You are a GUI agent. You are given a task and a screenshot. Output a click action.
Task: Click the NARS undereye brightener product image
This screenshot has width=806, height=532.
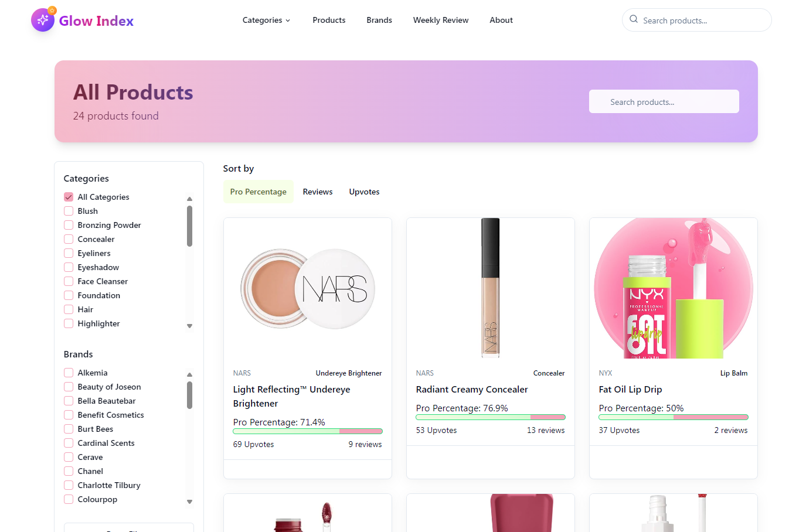click(308, 288)
